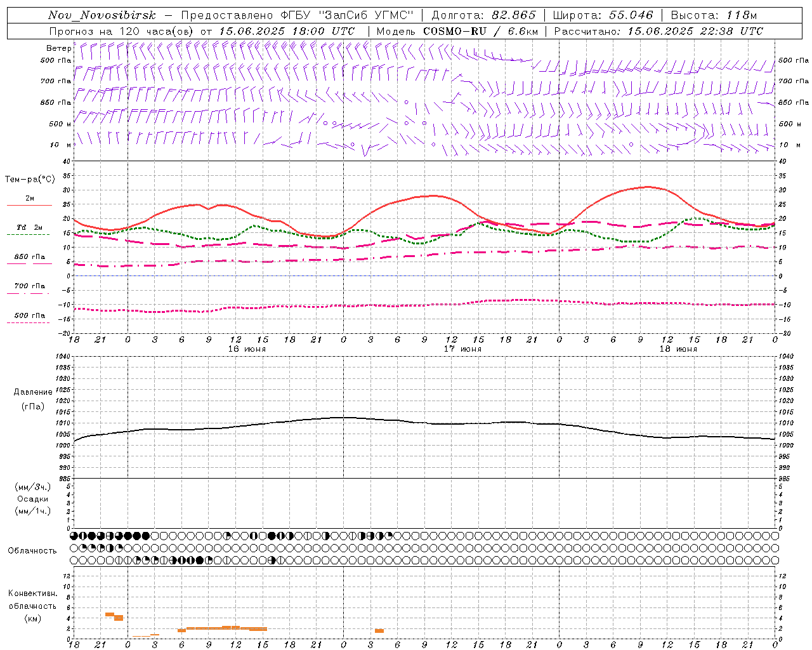Click the provider text 'ФГБУ "ЗапСиб УГМС"'
Viewport: 812px width, 650px height.
(347, 15)
